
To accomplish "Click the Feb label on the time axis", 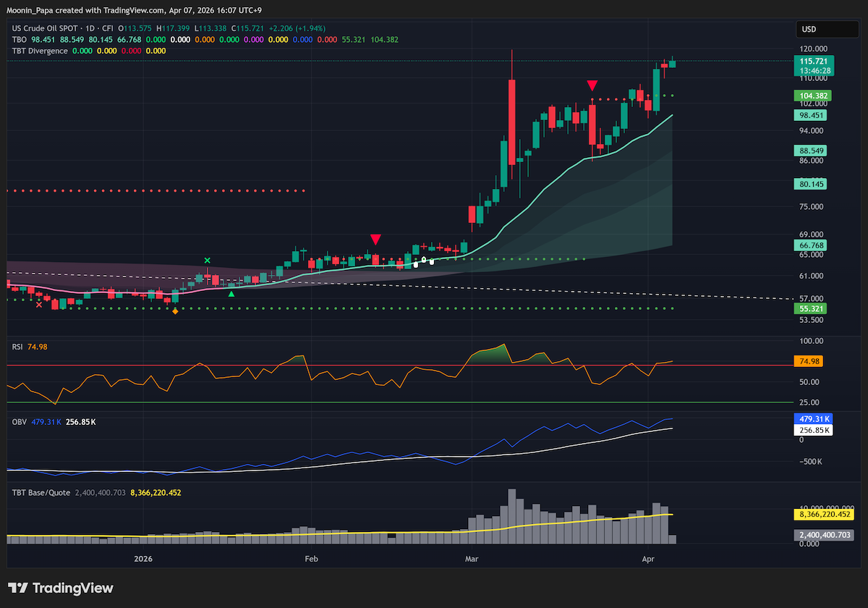I will pos(311,559).
